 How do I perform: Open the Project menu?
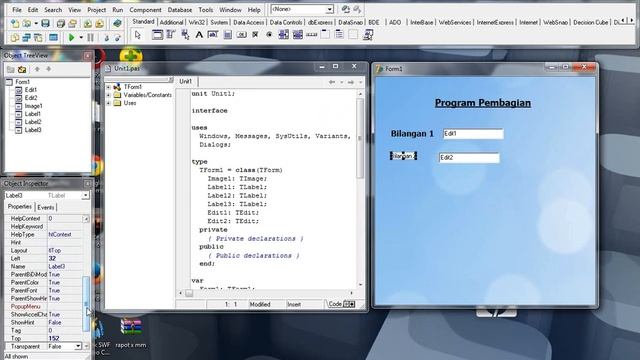point(97,9)
